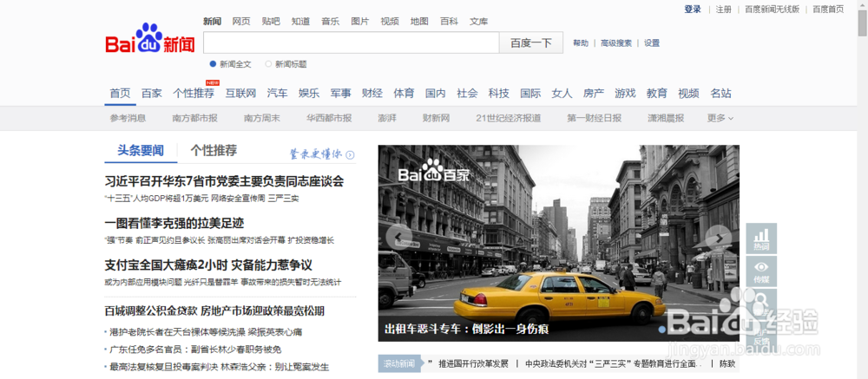Open 参考消息 media source
Screen dimensions: 868x379
tap(128, 118)
